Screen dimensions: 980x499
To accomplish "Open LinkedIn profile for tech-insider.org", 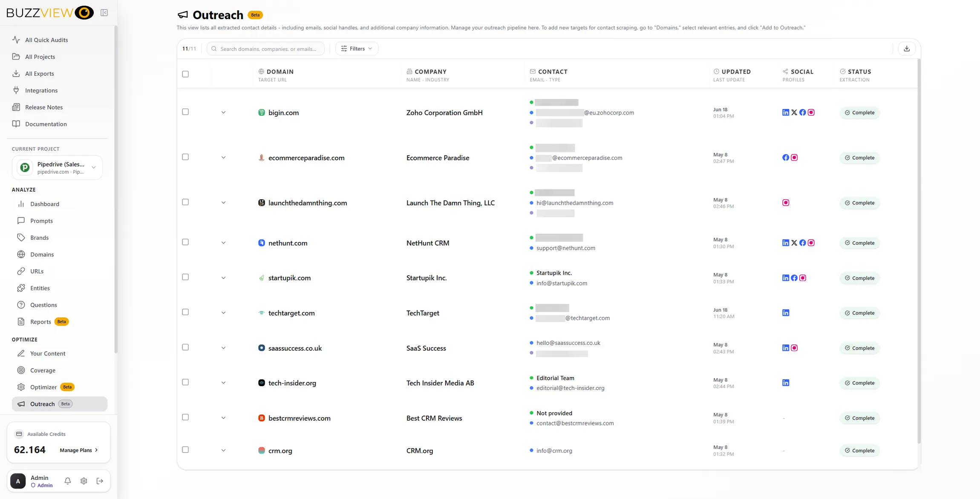I will 785,383.
